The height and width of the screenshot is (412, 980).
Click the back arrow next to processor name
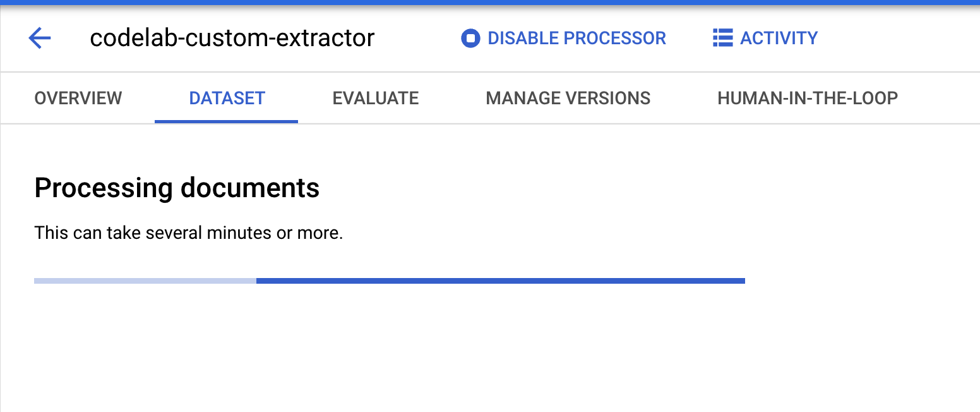click(39, 38)
